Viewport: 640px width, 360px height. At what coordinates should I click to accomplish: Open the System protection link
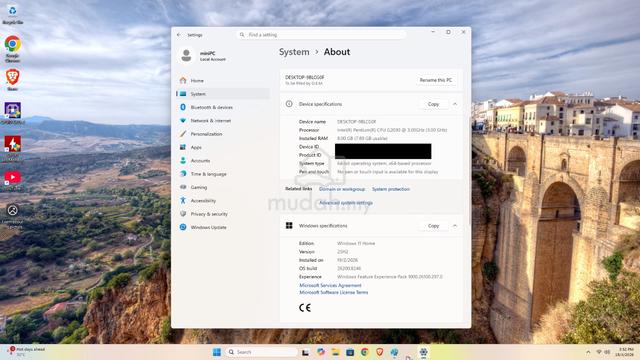click(391, 189)
